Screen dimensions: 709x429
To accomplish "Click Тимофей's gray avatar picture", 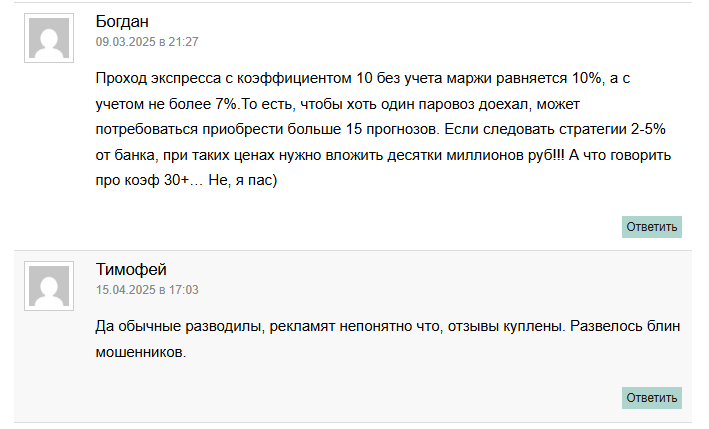I will click(x=49, y=287).
